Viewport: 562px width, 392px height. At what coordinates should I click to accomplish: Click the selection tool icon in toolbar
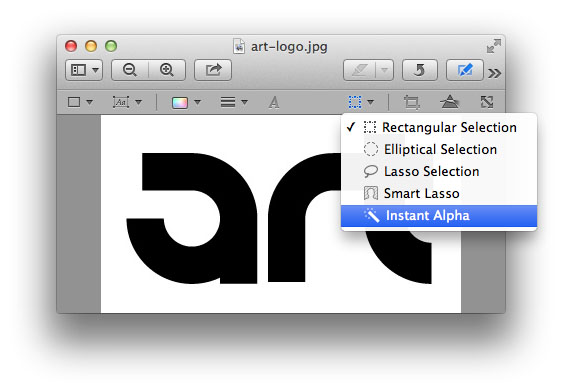[x=355, y=102]
